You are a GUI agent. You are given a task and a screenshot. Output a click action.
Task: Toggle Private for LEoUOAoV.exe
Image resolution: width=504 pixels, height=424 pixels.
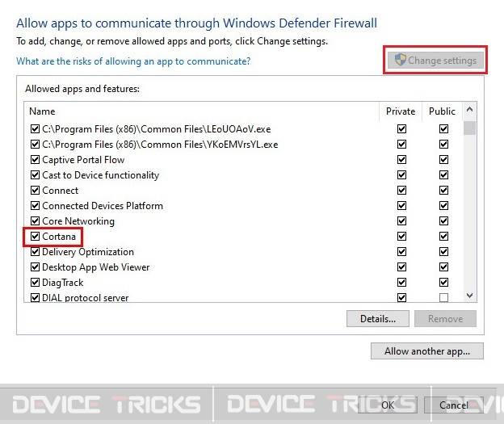coord(401,129)
